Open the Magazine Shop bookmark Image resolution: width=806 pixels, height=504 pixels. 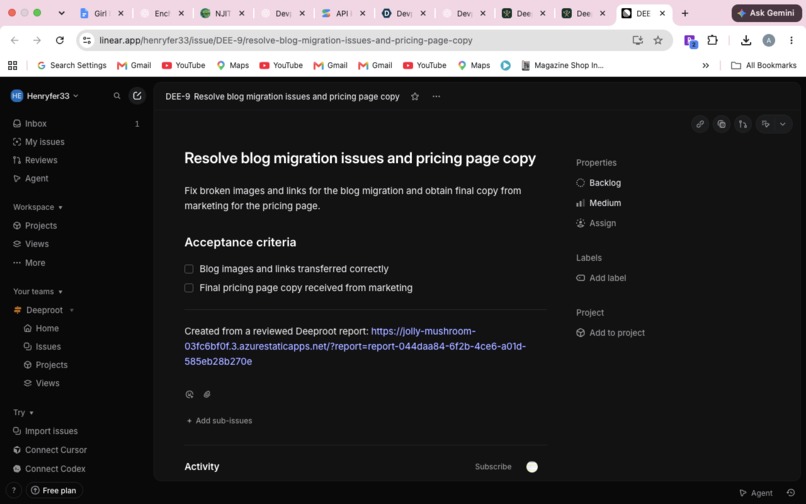point(562,65)
